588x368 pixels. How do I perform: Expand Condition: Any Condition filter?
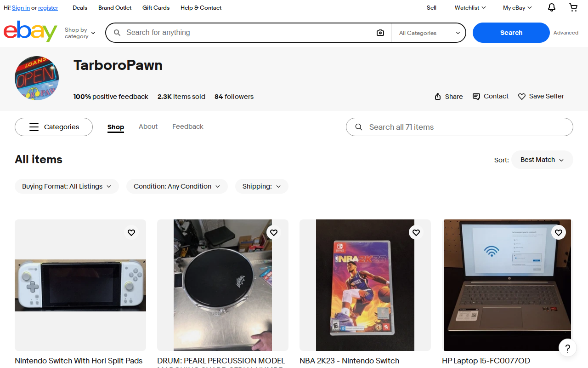tap(177, 186)
